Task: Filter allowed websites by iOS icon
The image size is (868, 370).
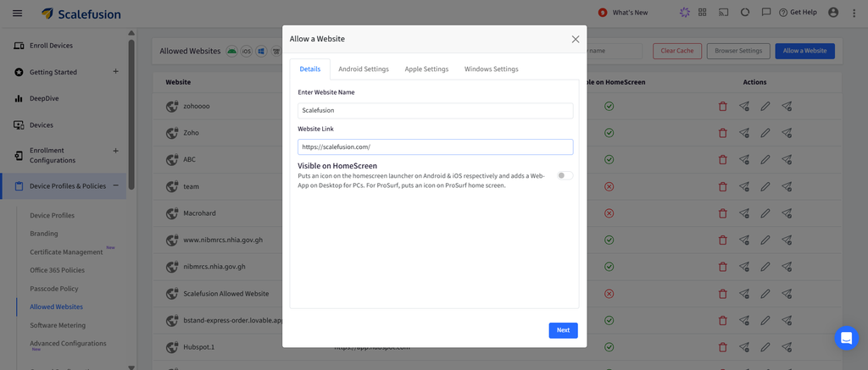Action: 247,51
